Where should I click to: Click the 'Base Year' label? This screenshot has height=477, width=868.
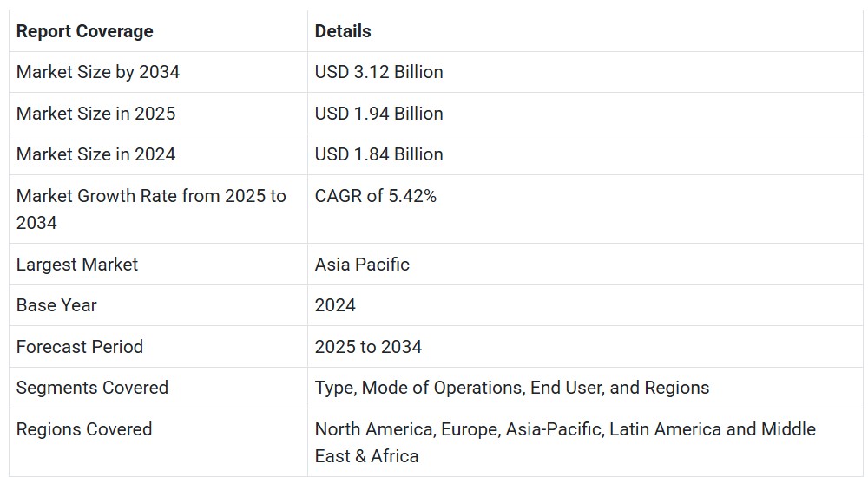[56, 305]
